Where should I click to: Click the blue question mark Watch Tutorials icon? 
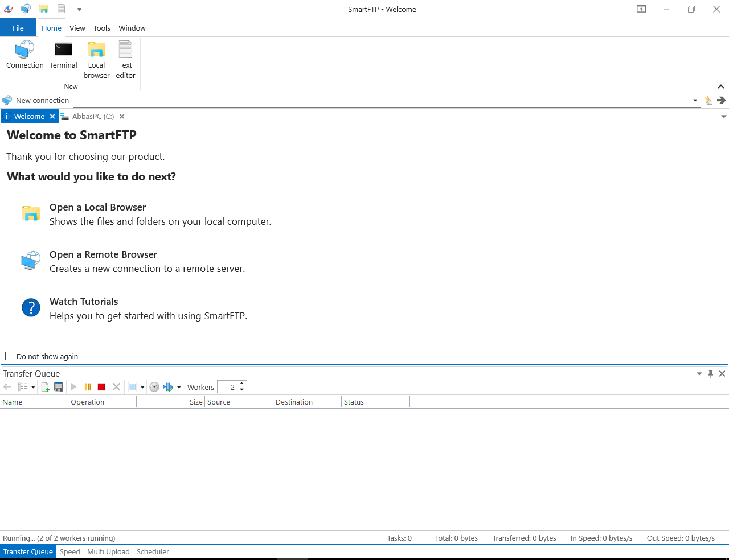tap(31, 308)
